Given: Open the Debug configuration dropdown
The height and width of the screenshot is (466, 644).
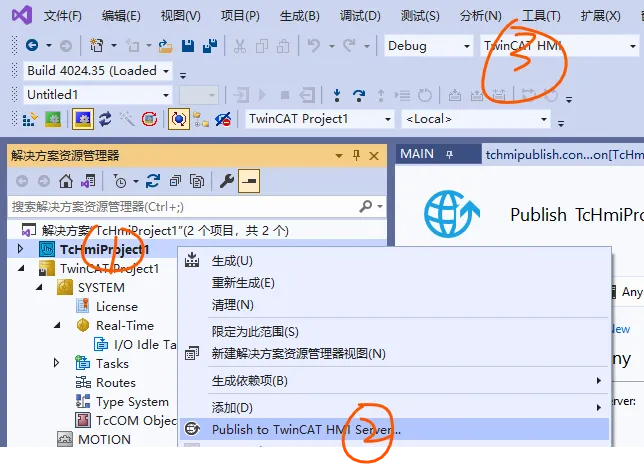Looking at the screenshot, I should pos(428,46).
